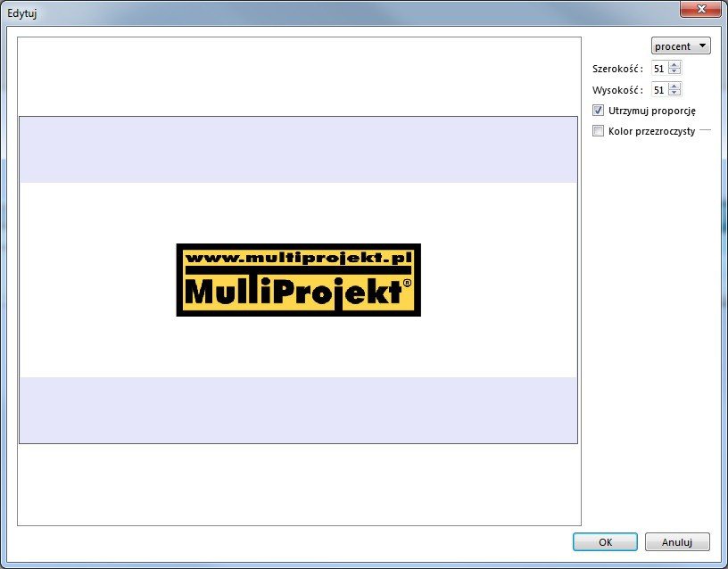The height and width of the screenshot is (569, 728).
Task: Click the Szerokość input field
Action: click(x=660, y=69)
